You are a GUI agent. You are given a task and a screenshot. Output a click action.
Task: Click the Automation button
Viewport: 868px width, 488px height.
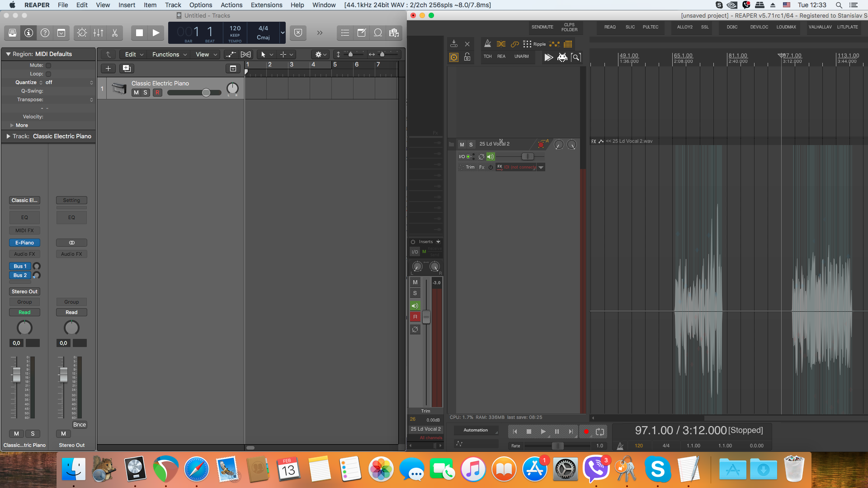coord(476,430)
